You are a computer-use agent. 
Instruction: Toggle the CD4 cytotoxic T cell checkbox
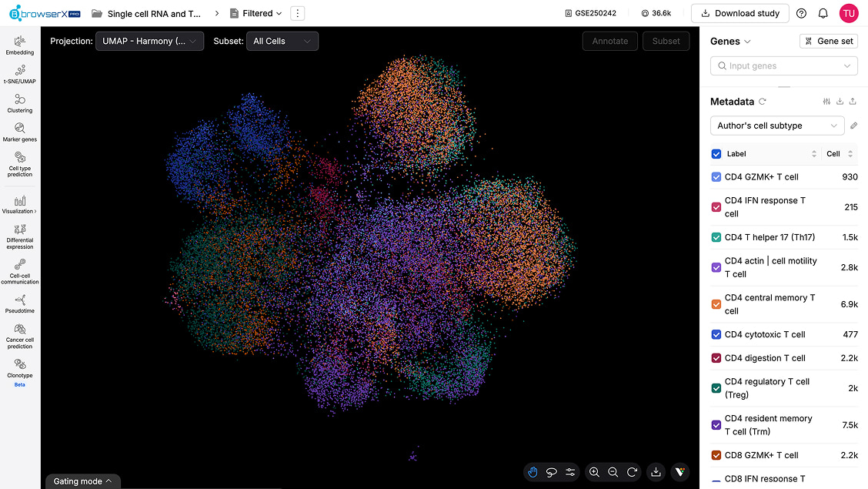tap(716, 334)
